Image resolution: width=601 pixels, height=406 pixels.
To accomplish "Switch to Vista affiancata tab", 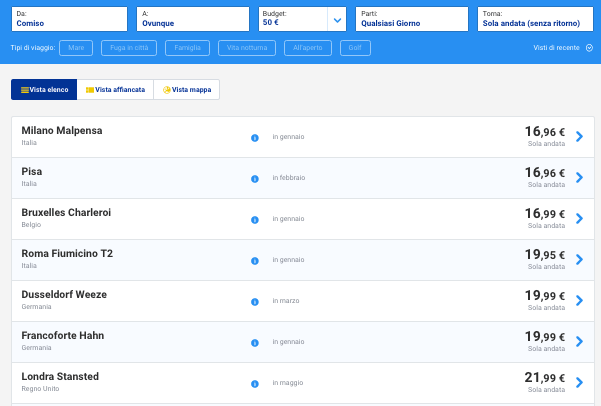I will click(115, 90).
